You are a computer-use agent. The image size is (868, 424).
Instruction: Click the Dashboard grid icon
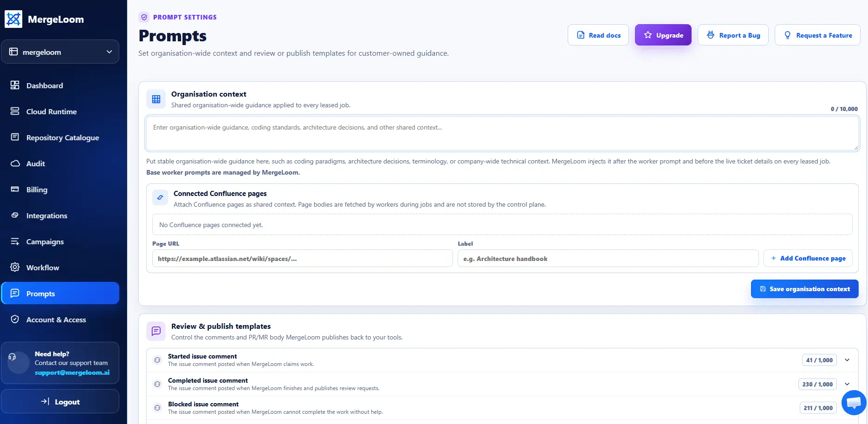pyautogui.click(x=15, y=85)
